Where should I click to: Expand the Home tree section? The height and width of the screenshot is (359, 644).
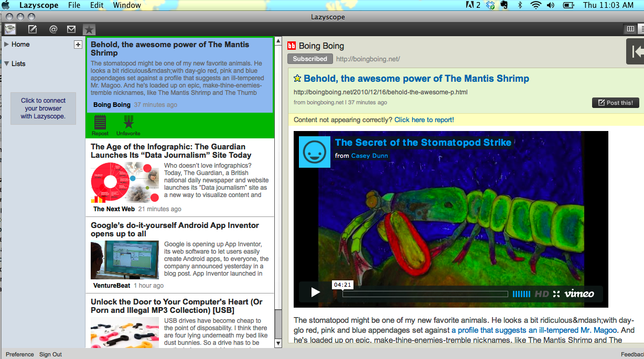7,45
